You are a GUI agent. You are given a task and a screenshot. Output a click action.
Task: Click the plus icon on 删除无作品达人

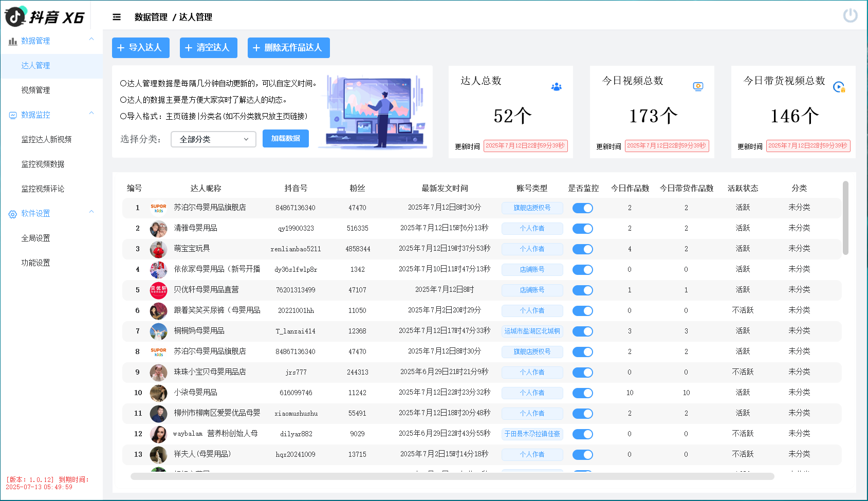coord(256,48)
